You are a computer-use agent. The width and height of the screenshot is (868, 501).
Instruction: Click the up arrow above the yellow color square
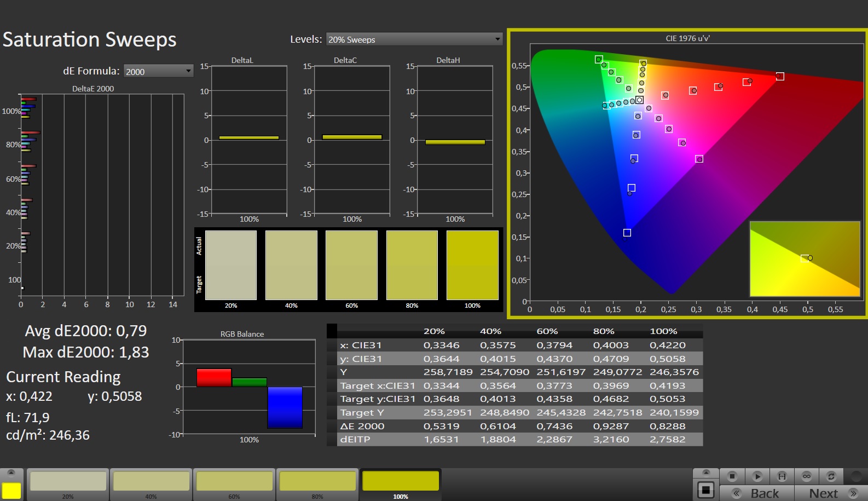point(11,473)
